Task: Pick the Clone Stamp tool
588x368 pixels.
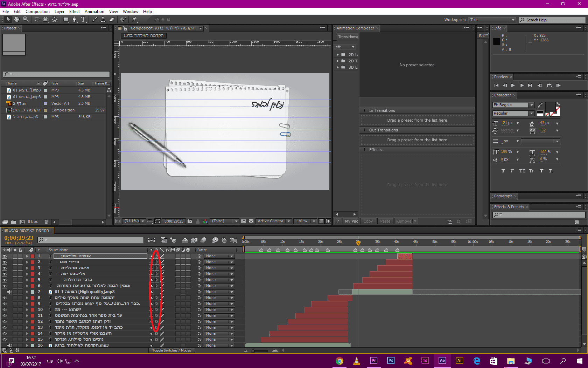Action: pyautogui.click(x=103, y=20)
